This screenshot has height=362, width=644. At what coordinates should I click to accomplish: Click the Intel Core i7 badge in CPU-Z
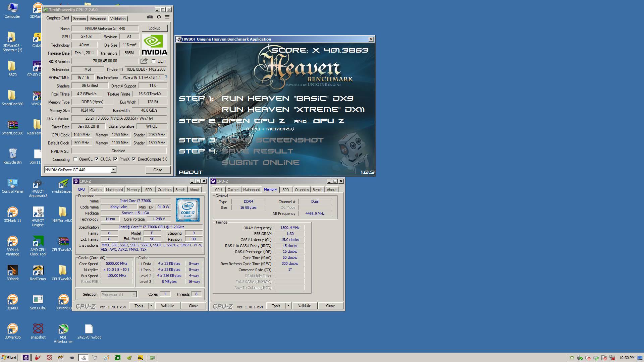click(x=188, y=210)
